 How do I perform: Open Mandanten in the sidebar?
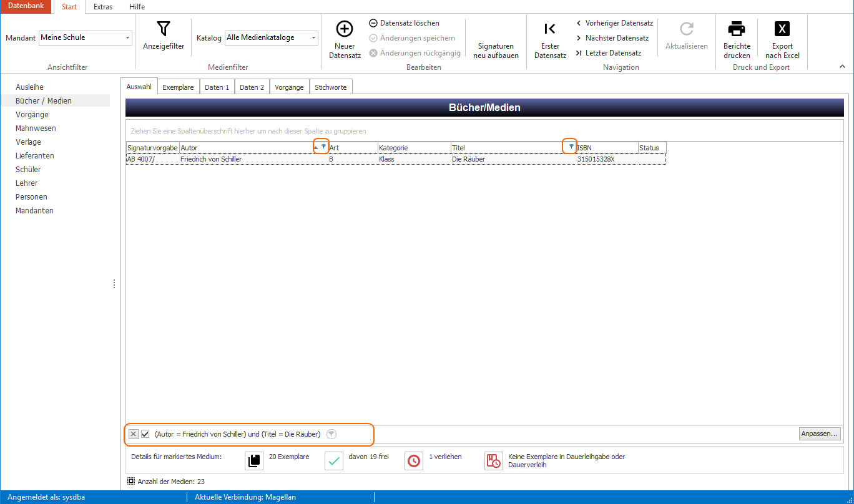(x=34, y=210)
